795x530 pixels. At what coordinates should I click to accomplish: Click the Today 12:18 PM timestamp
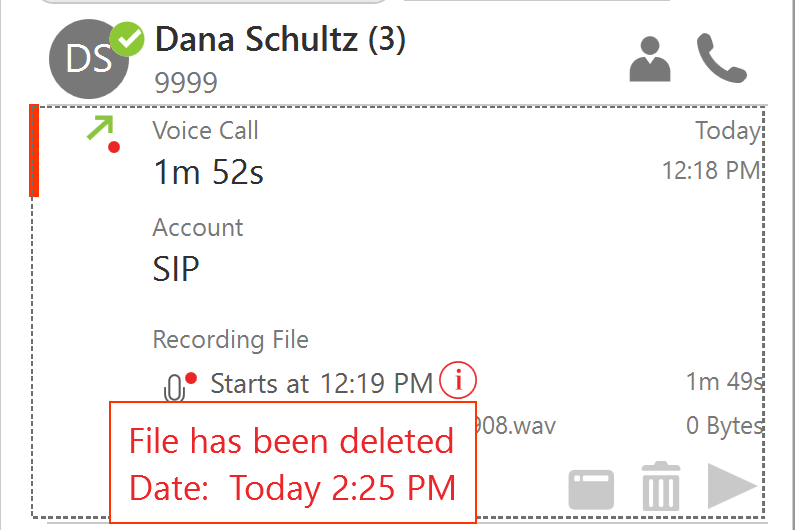tap(711, 151)
